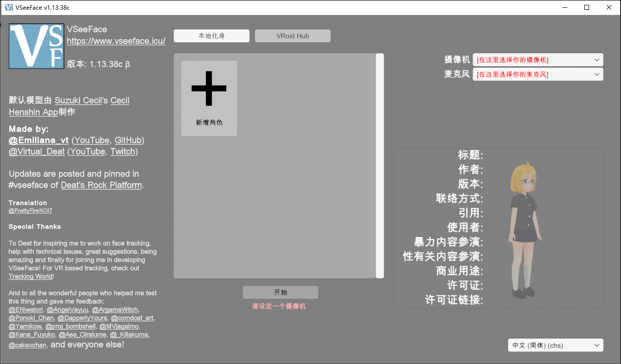This screenshot has width=621, height=364.
Task: Open the @comdost_art link
Action: [132, 318]
